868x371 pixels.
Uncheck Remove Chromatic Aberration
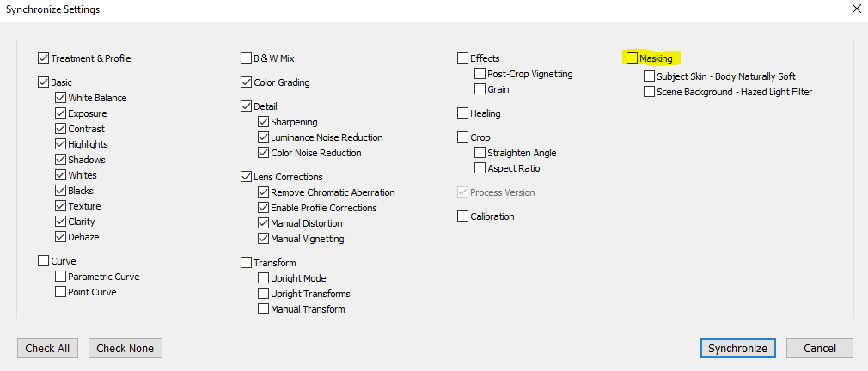263,192
